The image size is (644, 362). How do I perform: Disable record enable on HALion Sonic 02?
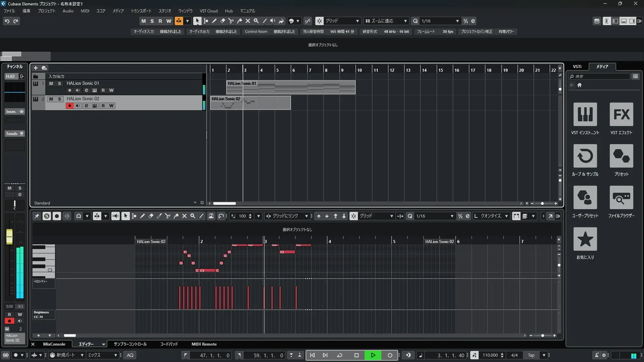coord(69,106)
